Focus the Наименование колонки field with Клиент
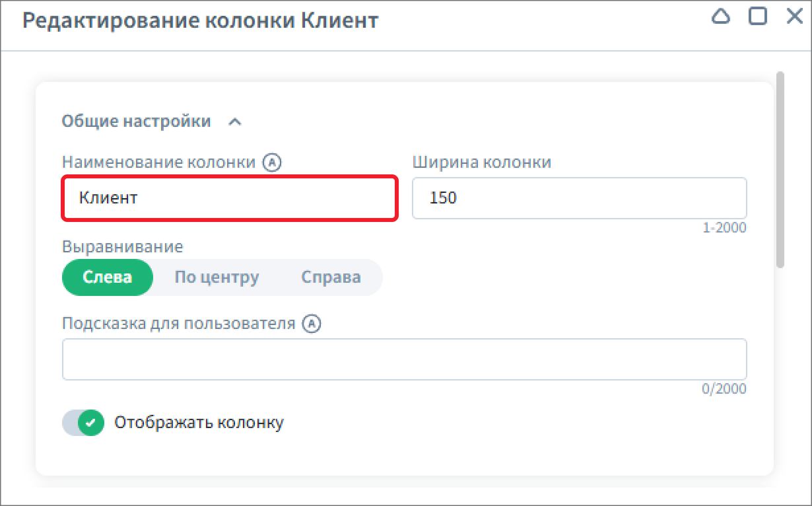Image resolution: width=812 pixels, height=506 pixels. click(230, 198)
